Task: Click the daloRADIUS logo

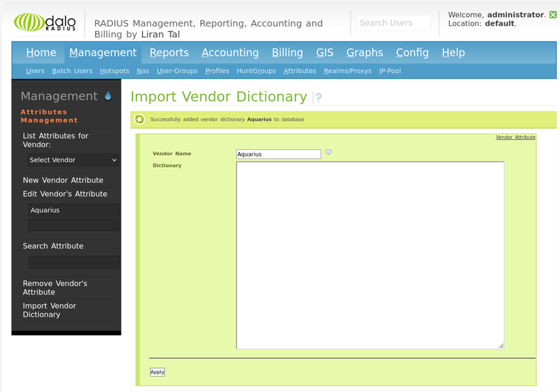Action: 45,22
